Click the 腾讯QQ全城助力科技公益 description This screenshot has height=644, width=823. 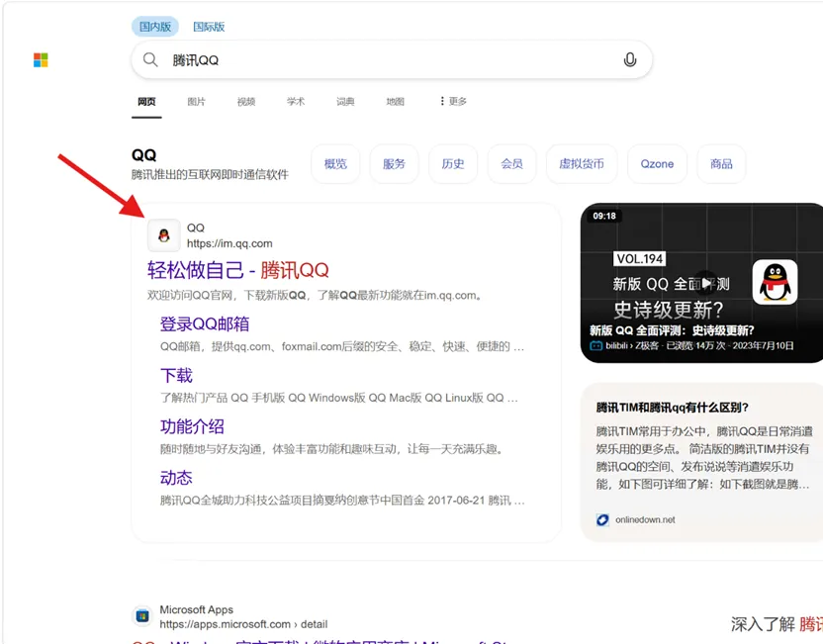(342, 501)
